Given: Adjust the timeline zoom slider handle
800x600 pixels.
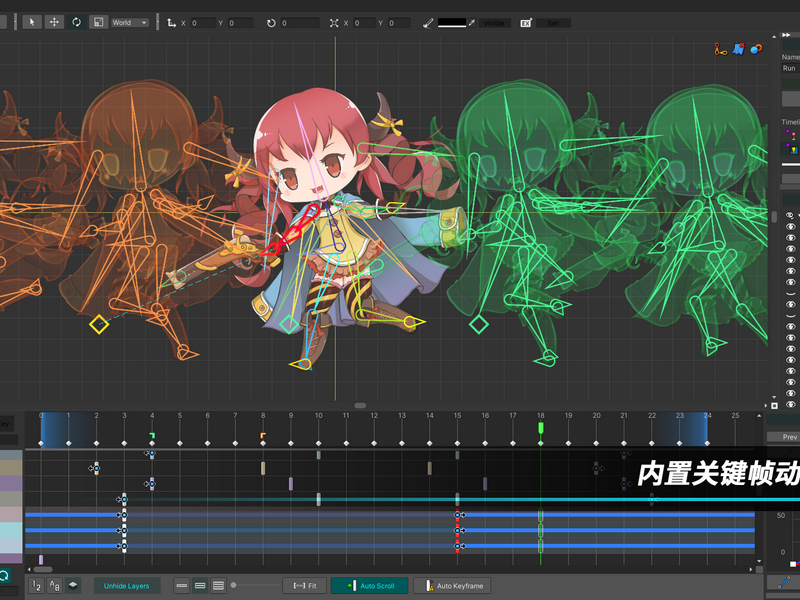Looking at the screenshot, I should 234,585.
